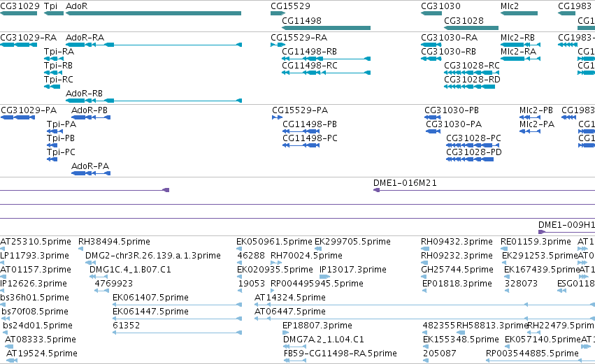Click the CG31029-PA protein feature
The height and width of the screenshot is (364, 595).
pyautogui.click(x=18, y=117)
